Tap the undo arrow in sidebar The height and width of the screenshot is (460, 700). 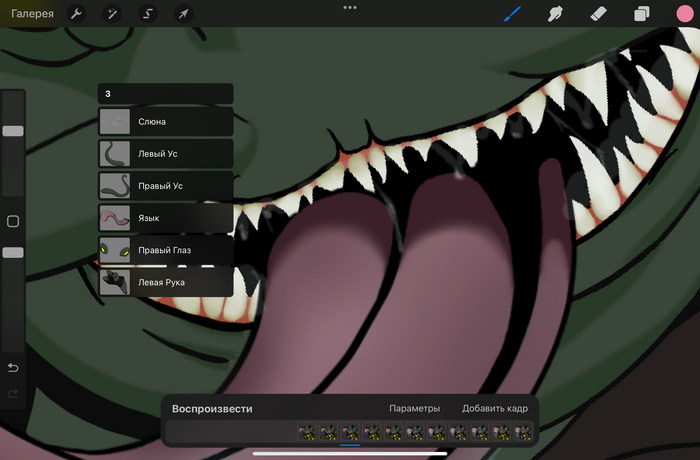[x=13, y=368]
